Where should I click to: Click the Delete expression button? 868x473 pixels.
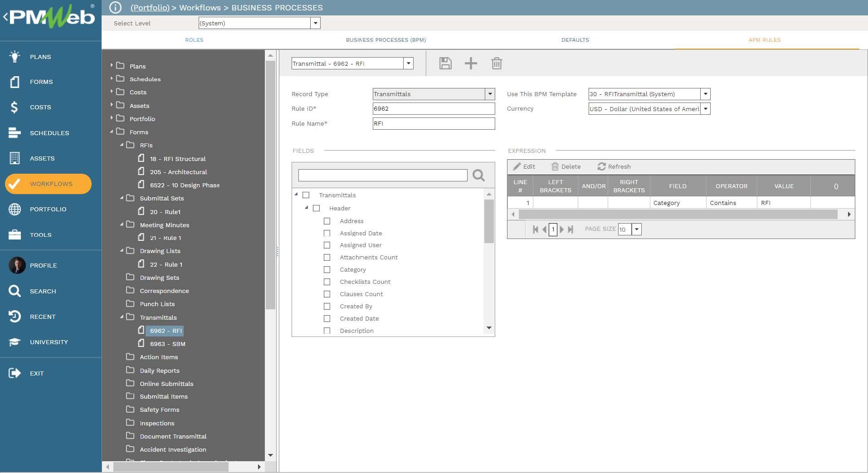coord(566,166)
